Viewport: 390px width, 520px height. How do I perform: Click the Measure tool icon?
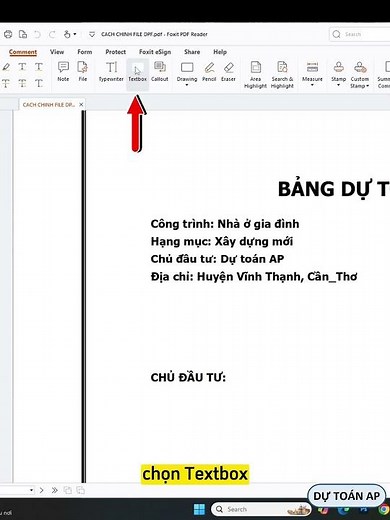pos(312,68)
